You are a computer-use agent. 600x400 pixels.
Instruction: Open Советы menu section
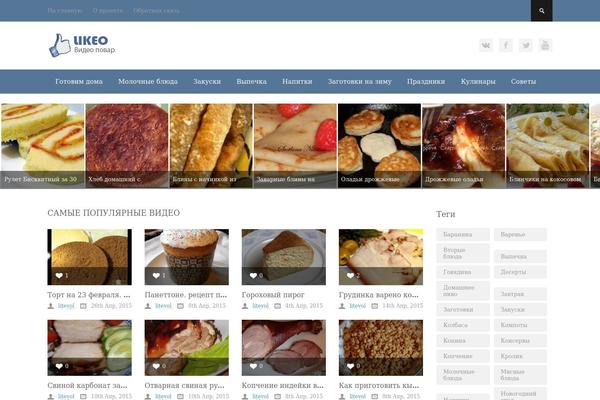pyautogui.click(x=523, y=82)
